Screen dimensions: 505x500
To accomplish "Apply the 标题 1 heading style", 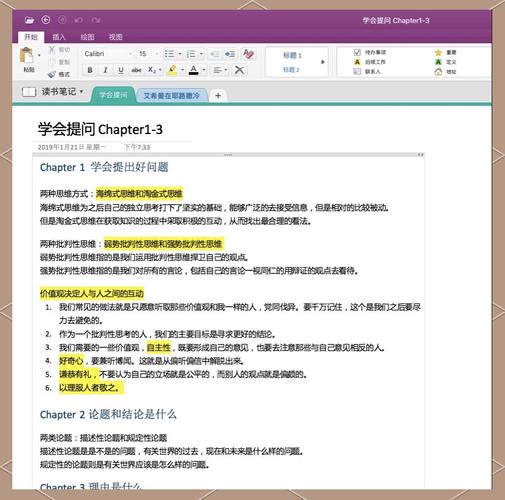I will pyautogui.click(x=292, y=55).
